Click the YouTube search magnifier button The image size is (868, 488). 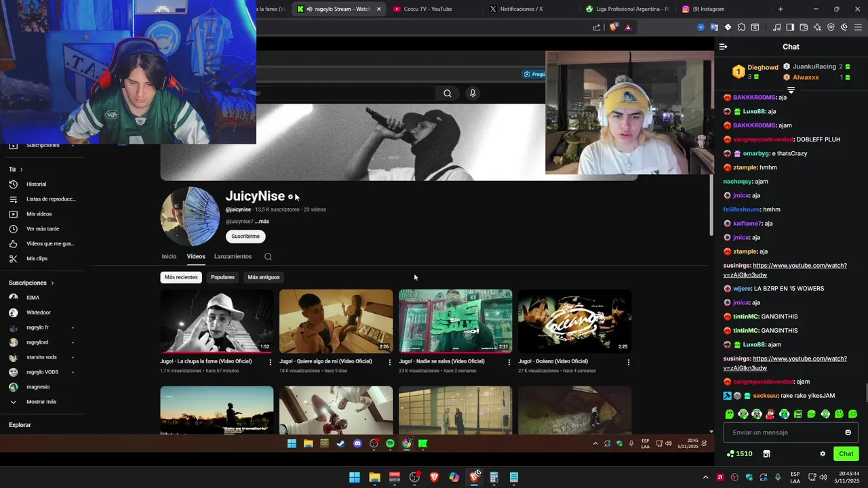click(448, 94)
